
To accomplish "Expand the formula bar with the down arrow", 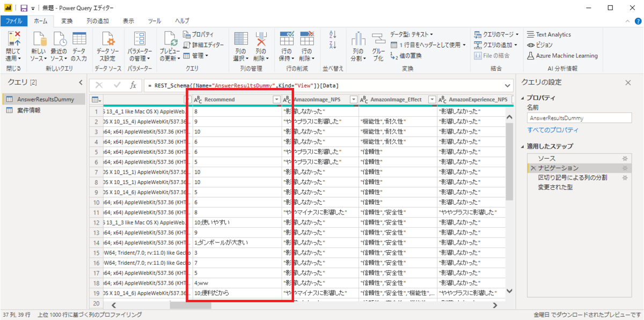I will coord(508,85).
